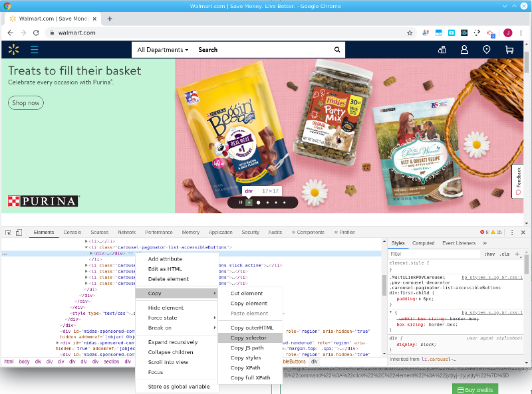Click the search magnifying glass icon
The image size is (532, 394).
click(x=336, y=49)
